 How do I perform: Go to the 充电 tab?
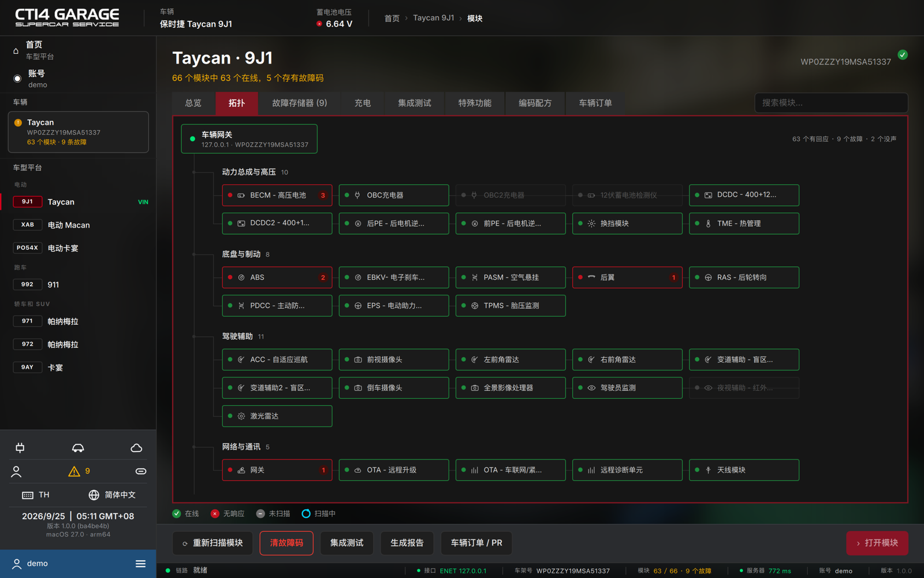[363, 103]
